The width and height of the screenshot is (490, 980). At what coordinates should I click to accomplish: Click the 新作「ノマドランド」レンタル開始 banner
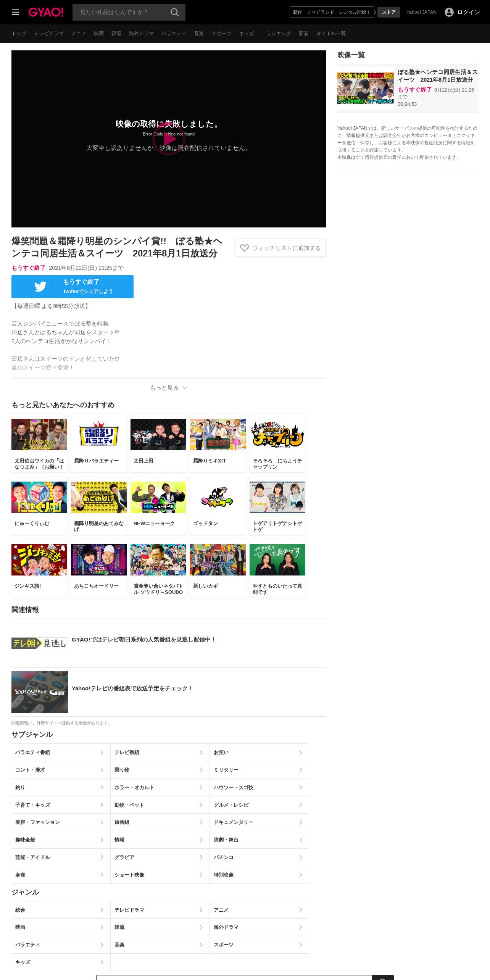(332, 12)
